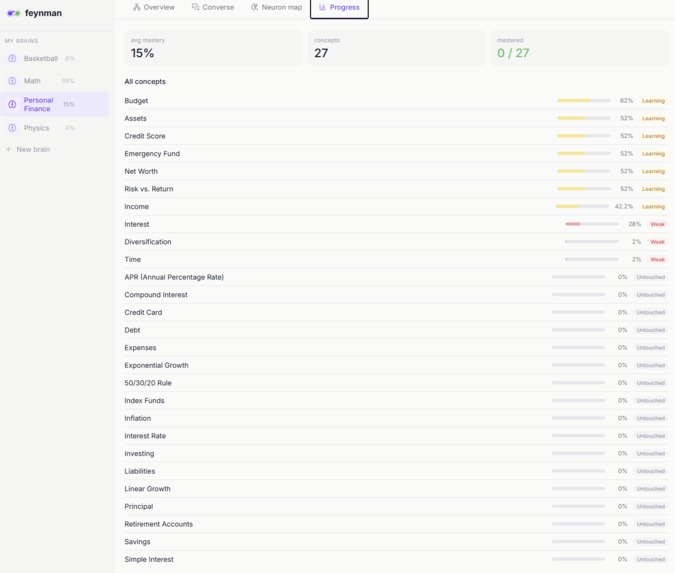This screenshot has width=675, height=573.
Task: Open the Risk vs. Return concept
Action: [396, 189]
